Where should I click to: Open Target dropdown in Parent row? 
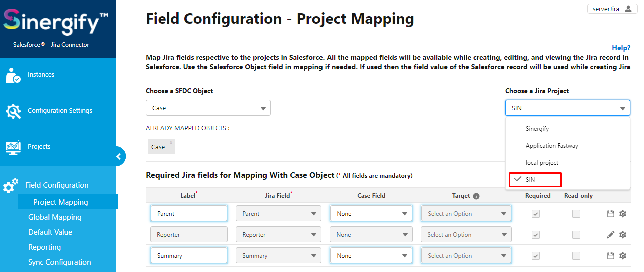tap(466, 214)
